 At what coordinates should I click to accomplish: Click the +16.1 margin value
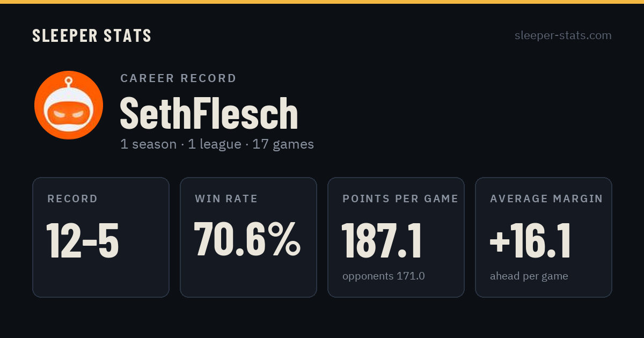(530, 240)
